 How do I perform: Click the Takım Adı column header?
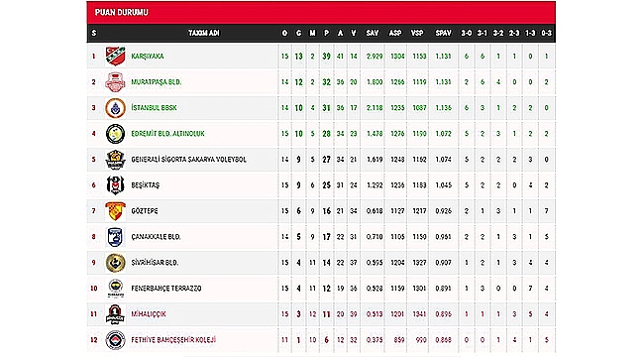(204, 33)
